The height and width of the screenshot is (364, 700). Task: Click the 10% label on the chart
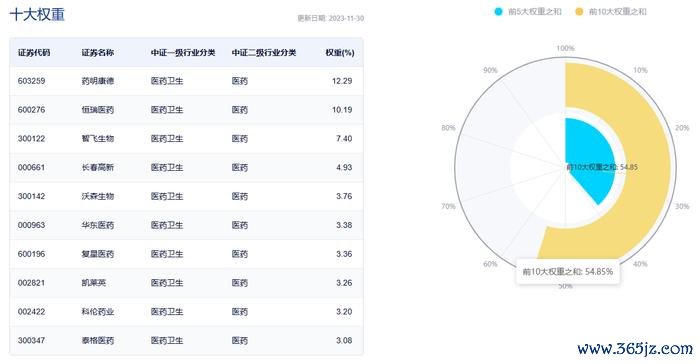(x=640, y=70)
